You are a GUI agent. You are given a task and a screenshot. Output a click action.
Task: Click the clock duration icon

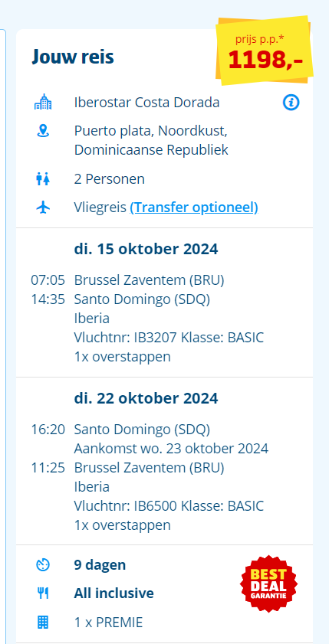(x=43, y=565)
